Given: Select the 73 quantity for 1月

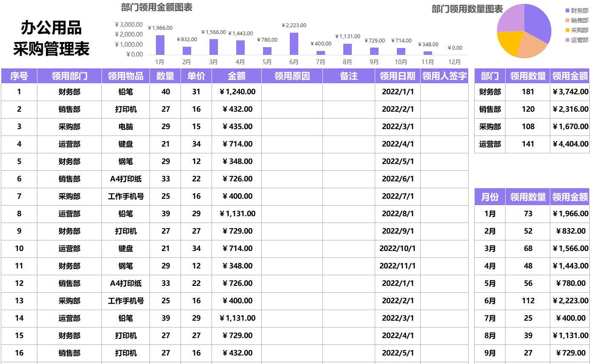Looking at the screenshot, I should tap(528, 214).
